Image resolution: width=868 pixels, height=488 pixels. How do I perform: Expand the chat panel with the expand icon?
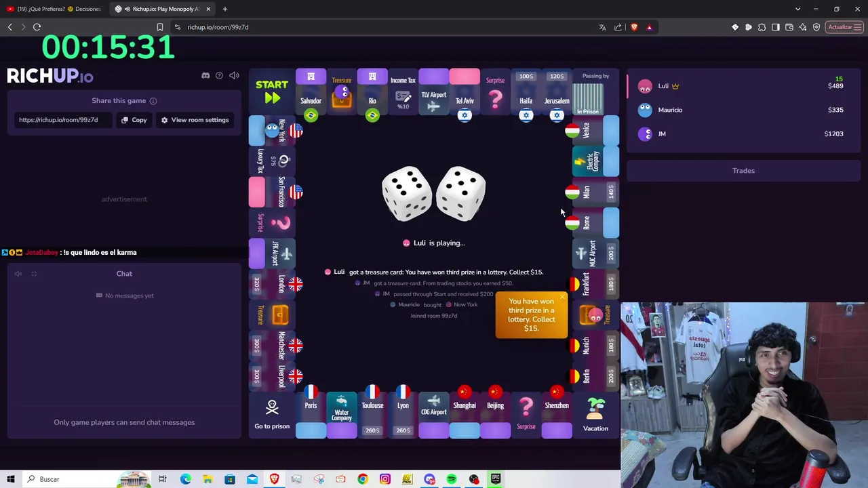pos(34,274)
